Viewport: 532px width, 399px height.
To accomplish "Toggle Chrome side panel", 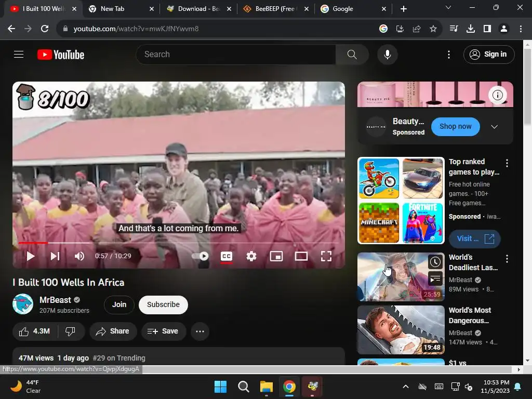I will pyautogui.click(x=487, y=29).
